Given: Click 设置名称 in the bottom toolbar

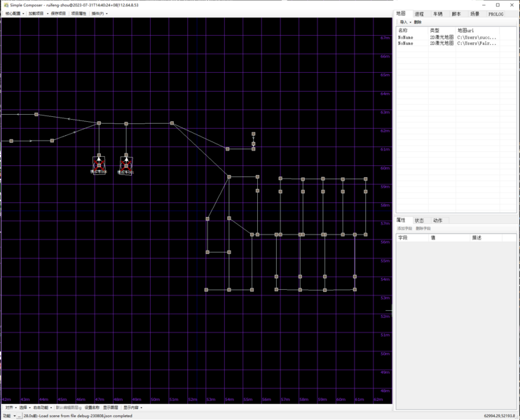Looking at the screenshot, I should coord(92,407).
